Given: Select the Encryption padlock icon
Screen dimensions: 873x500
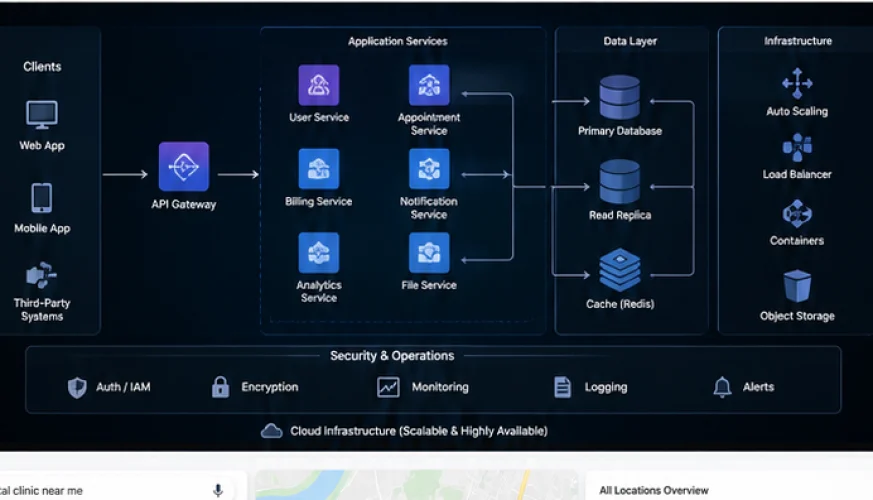Looking at the screenshot, I should click(220, 386).
